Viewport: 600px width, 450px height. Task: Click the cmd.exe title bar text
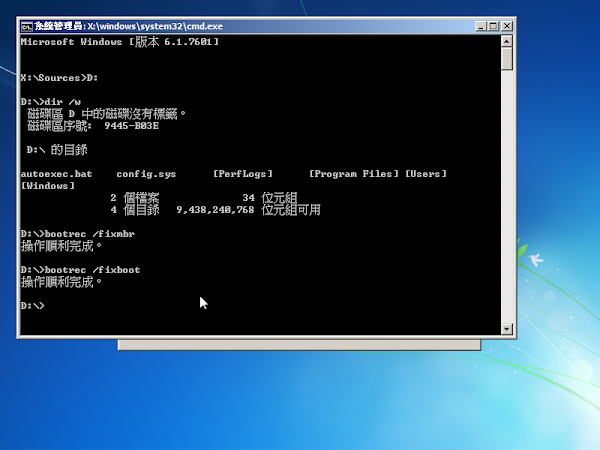click(x=129, y=26)
